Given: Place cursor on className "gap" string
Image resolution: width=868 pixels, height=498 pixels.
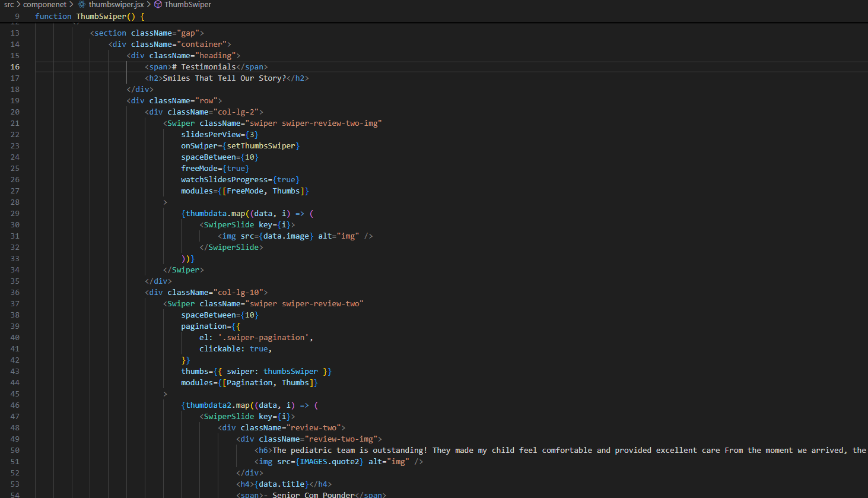Looking at the screenshot, I should pos(188,33).
